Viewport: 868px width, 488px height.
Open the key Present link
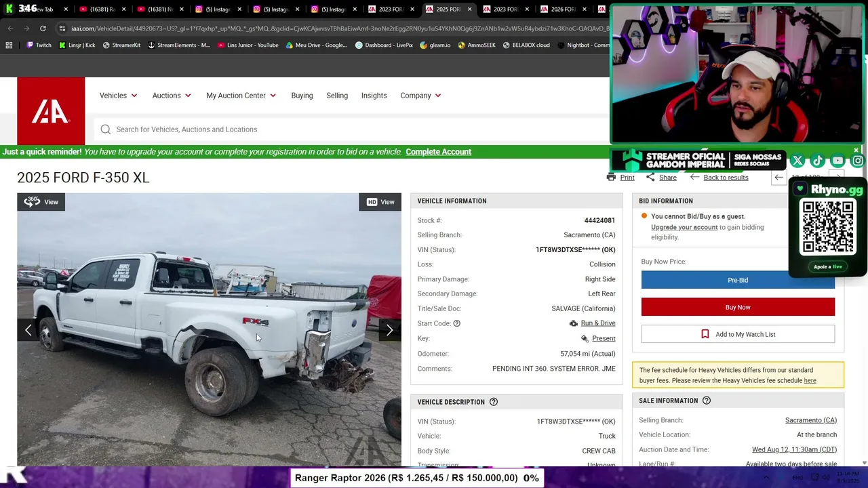pyautogui.click(x=604, y=338)
